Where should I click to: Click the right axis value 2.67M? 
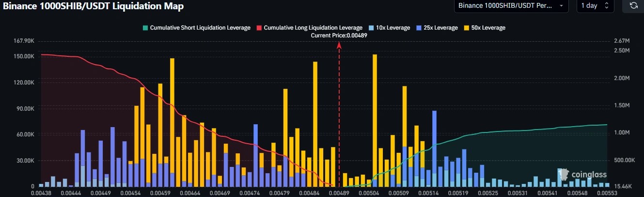(621, 41)
